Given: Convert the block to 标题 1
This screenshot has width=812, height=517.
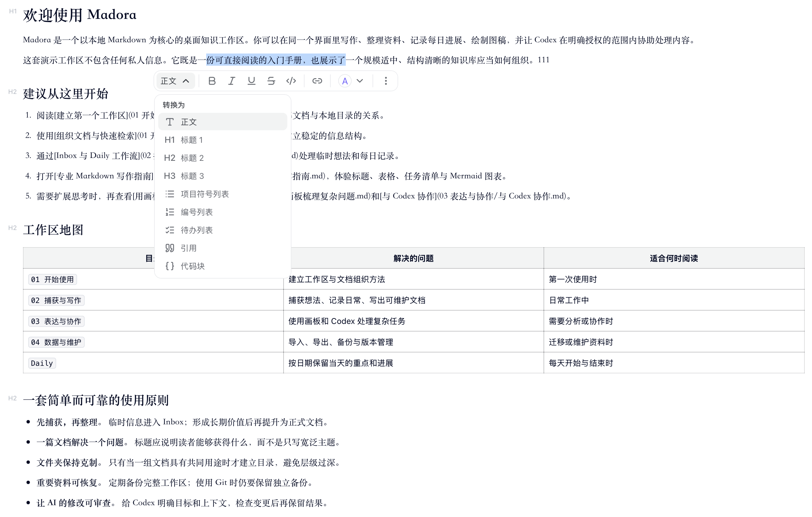Looking at the screenshot, I should point(222,140).
